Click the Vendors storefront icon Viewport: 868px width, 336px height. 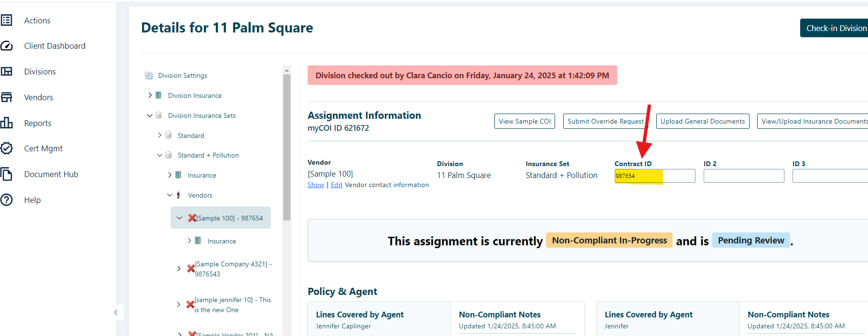(7, 97)
